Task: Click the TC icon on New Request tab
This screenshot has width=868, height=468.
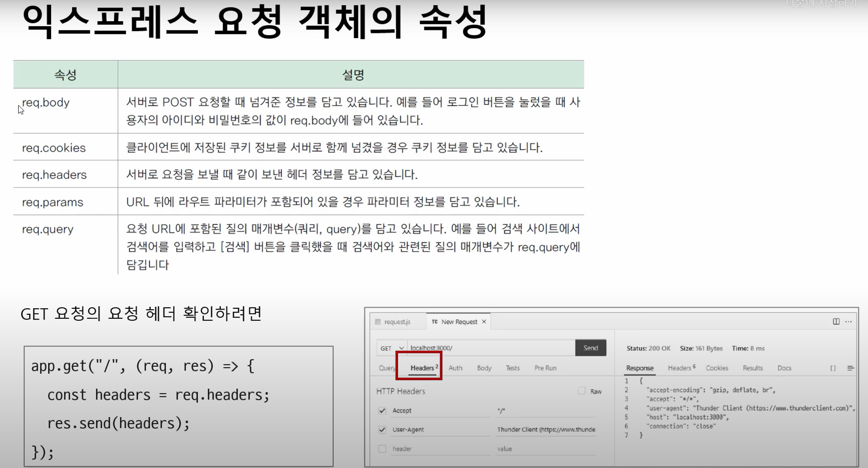Action: (435, 322)
